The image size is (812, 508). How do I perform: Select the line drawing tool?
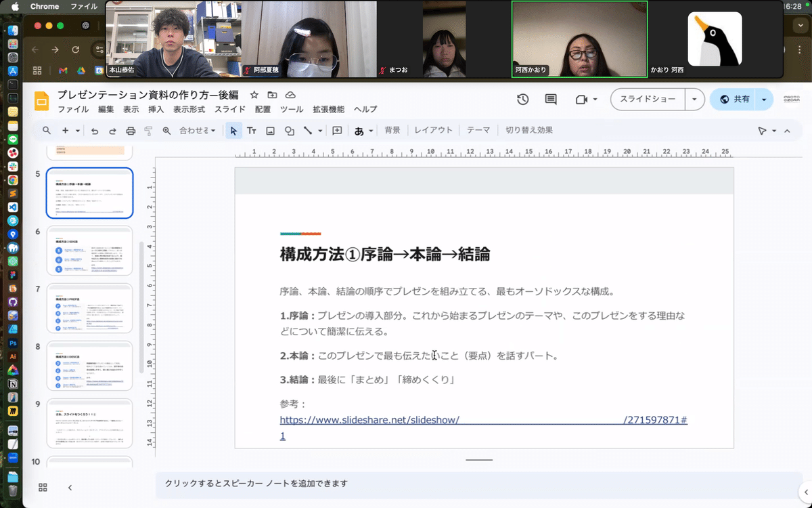[x=309, y=131]
